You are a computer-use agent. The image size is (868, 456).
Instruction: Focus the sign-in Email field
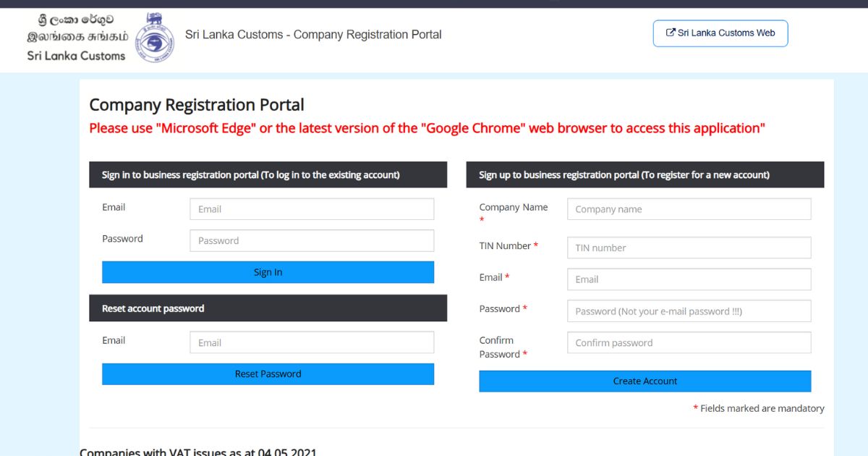point(312,209)
